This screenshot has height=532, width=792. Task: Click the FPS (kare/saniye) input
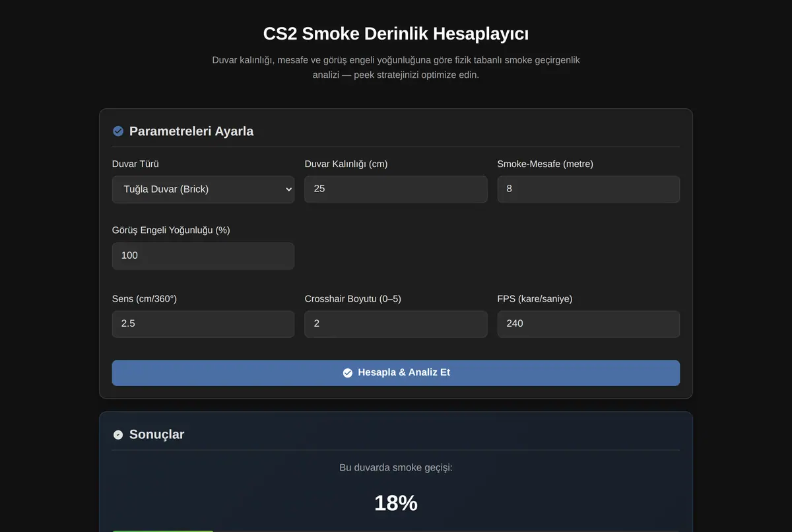point(589,324)
